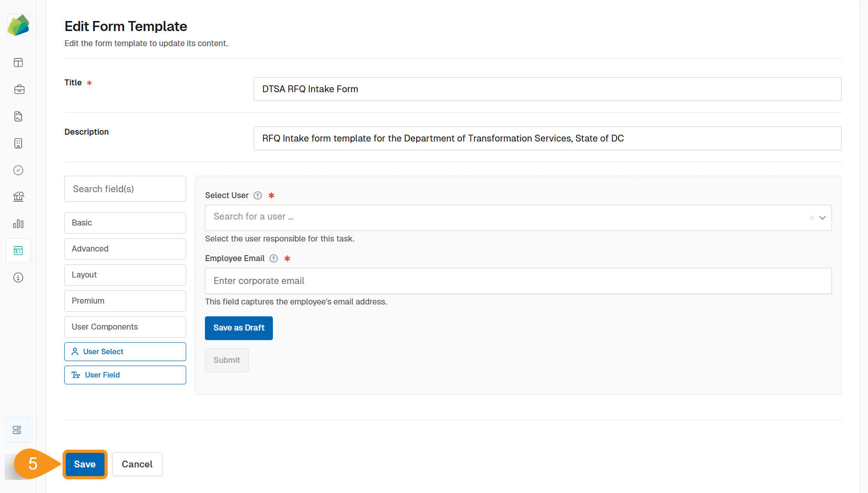Open the User Components section
The image size is (868, 493).
(125, 327)
